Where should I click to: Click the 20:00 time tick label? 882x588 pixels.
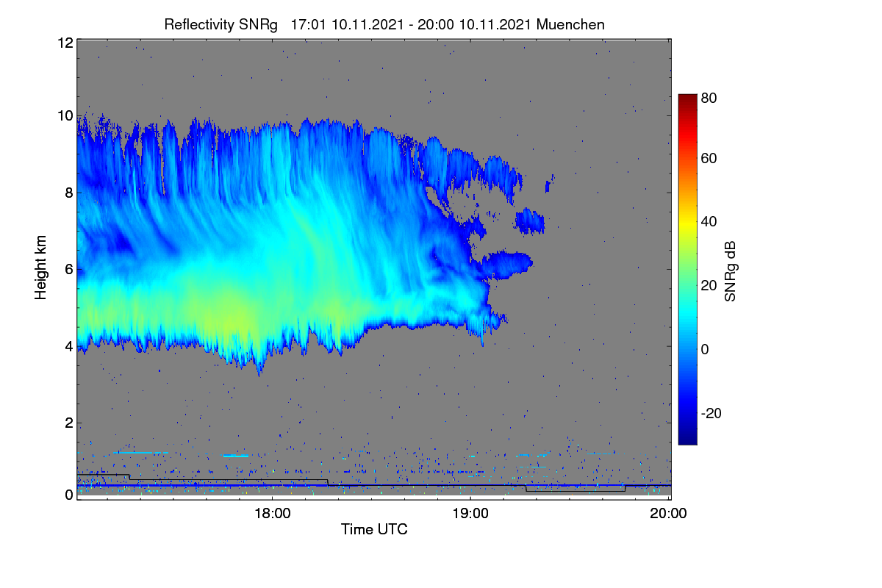(x=669, y=514)
